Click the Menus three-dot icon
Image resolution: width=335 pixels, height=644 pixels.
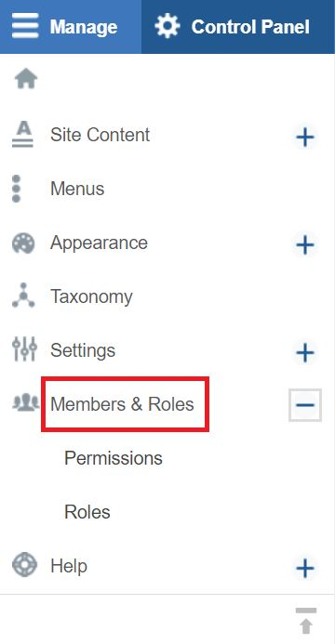click(x=17, y=189)
